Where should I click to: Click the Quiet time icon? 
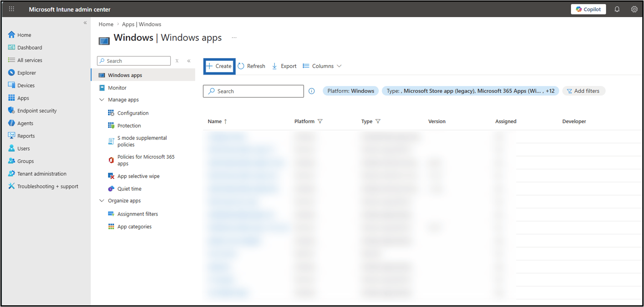pos(111,189)
